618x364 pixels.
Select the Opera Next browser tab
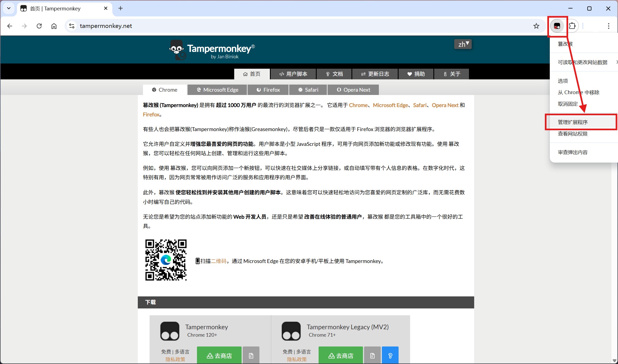click(x=353, y=90)
